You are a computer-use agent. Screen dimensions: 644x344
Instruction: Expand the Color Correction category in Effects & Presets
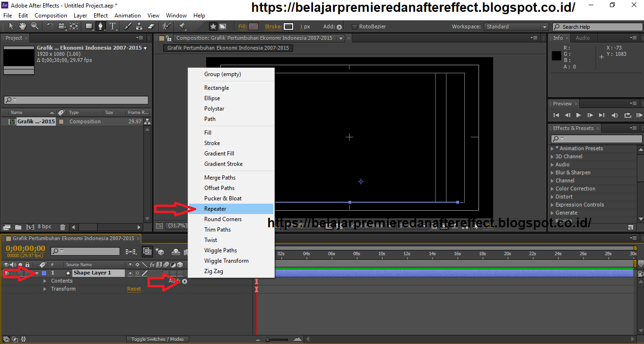click(x=551, y=189)
